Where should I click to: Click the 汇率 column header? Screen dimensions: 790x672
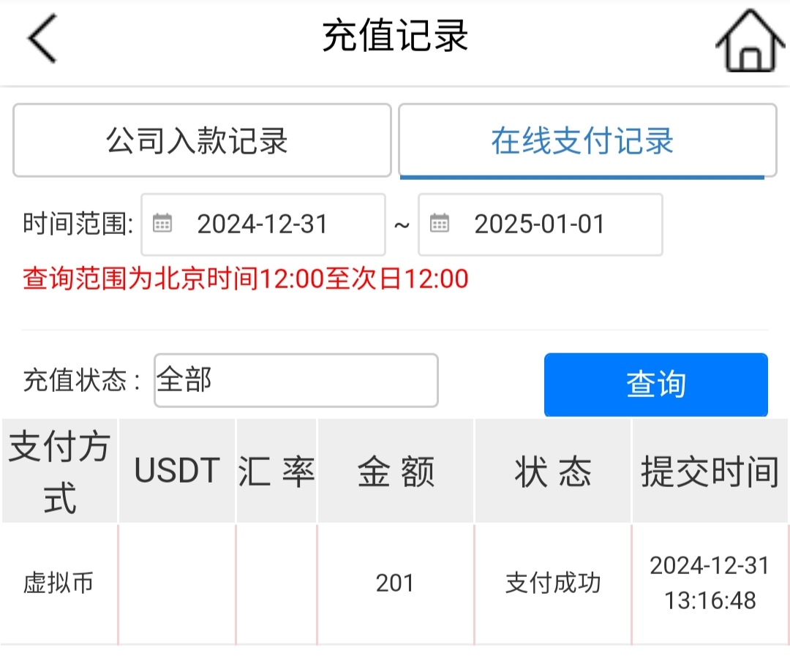[x=276, y=472]
